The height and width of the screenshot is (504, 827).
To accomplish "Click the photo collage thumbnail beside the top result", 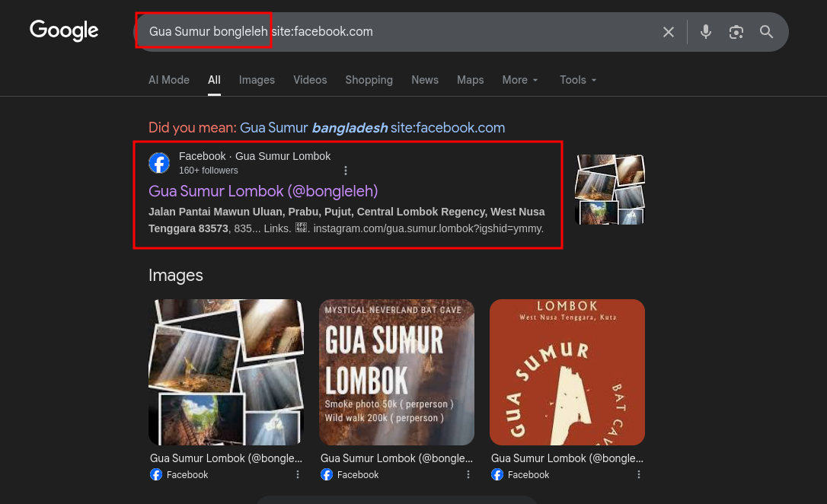I will pos(609,189).
